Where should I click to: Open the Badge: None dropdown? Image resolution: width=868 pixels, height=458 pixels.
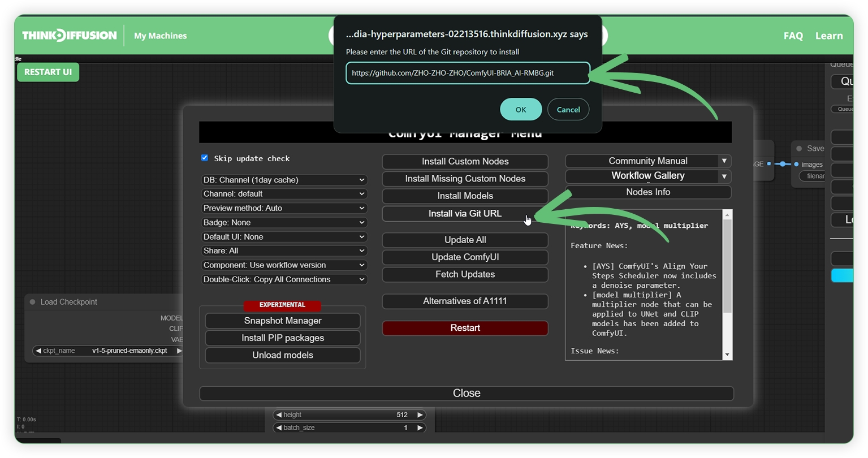[284, 222]
